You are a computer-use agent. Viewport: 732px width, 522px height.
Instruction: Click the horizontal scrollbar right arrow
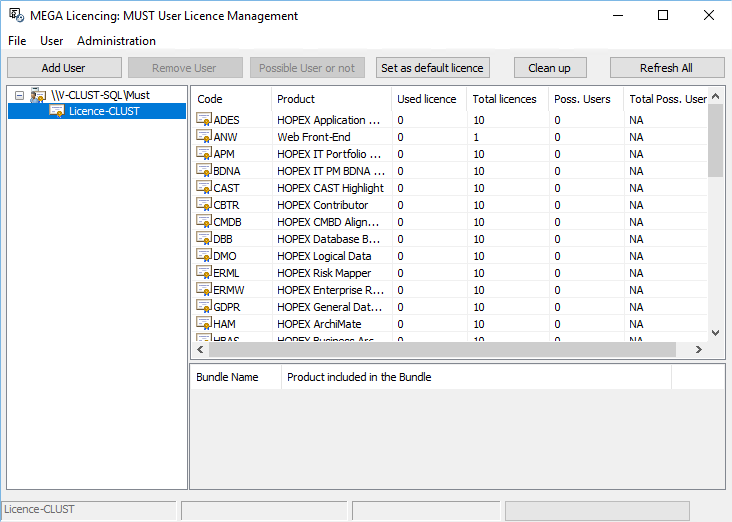point(699,350)
